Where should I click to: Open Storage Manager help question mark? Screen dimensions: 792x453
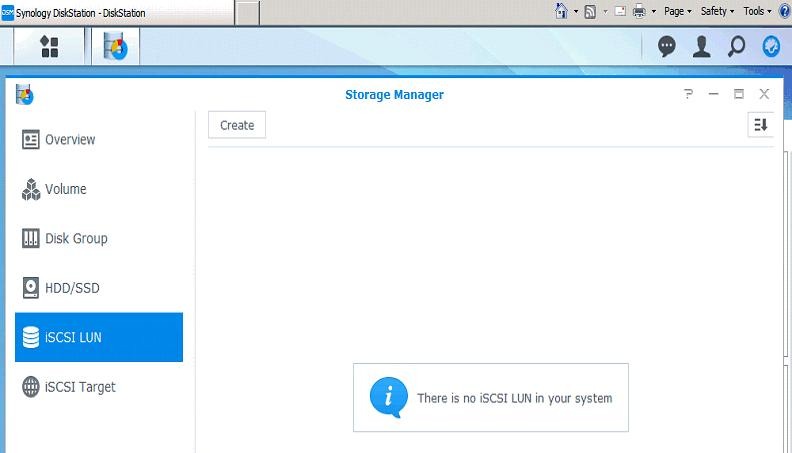(688, 94)
